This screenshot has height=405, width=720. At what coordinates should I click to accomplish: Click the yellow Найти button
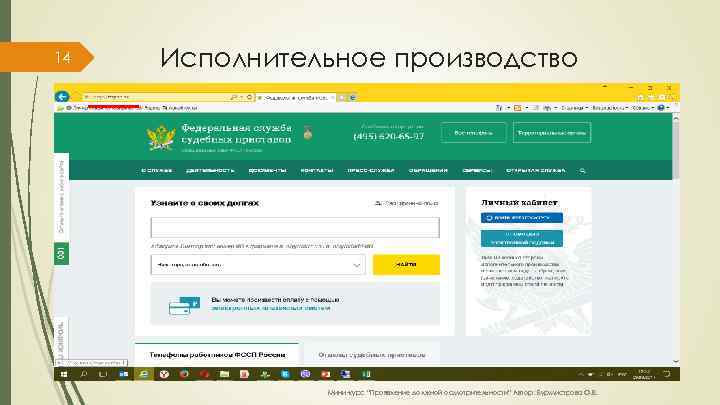[406, 264]
